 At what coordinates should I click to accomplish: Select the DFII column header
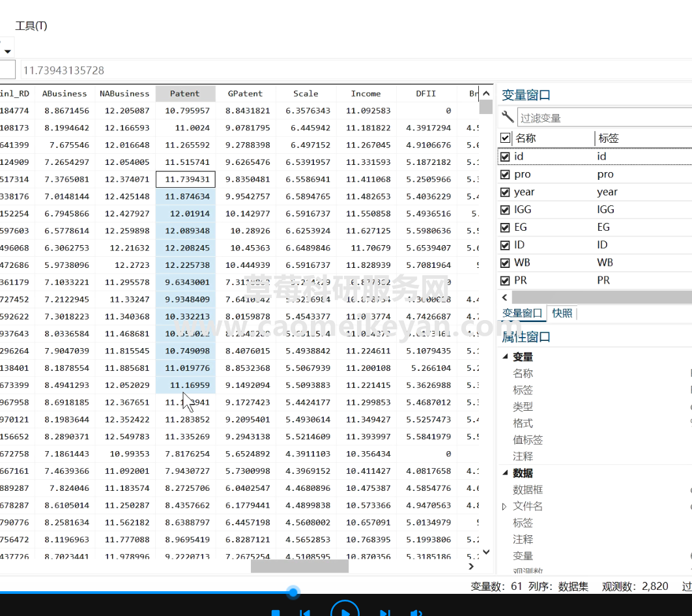pos(426,94)
